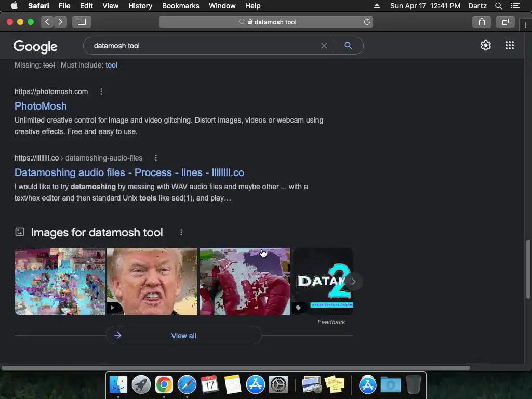Click the Safari address bar
Viewport: 532px width, 399px height.
click(266, 22)
